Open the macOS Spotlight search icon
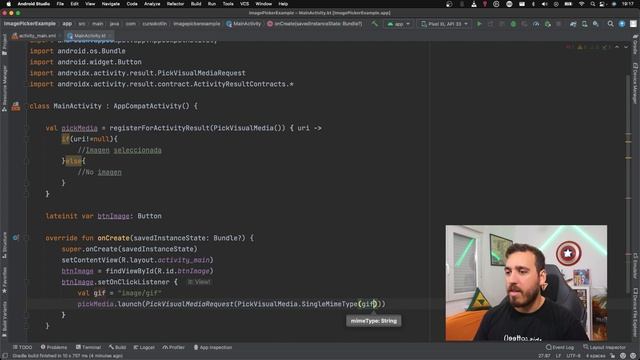The height and width of the screenshot is (360, 640). [593, 4]
